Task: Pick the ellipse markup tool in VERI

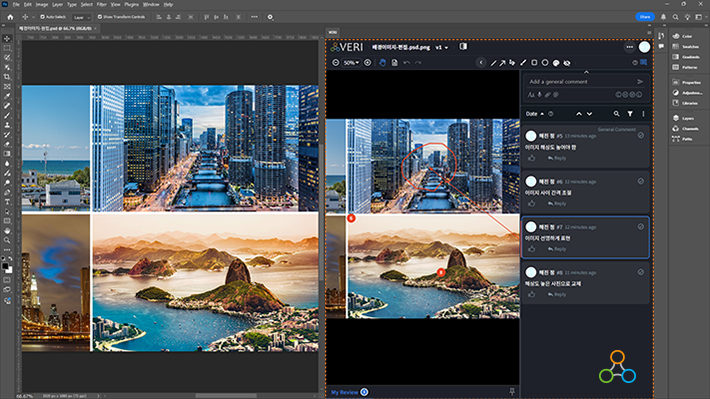Action: point(545,62)
